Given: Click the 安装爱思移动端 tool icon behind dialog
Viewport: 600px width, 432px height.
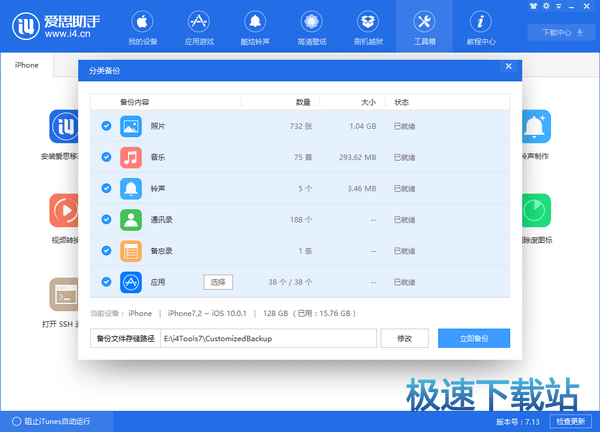Looking at the screenshot, I should coord(64,126).
